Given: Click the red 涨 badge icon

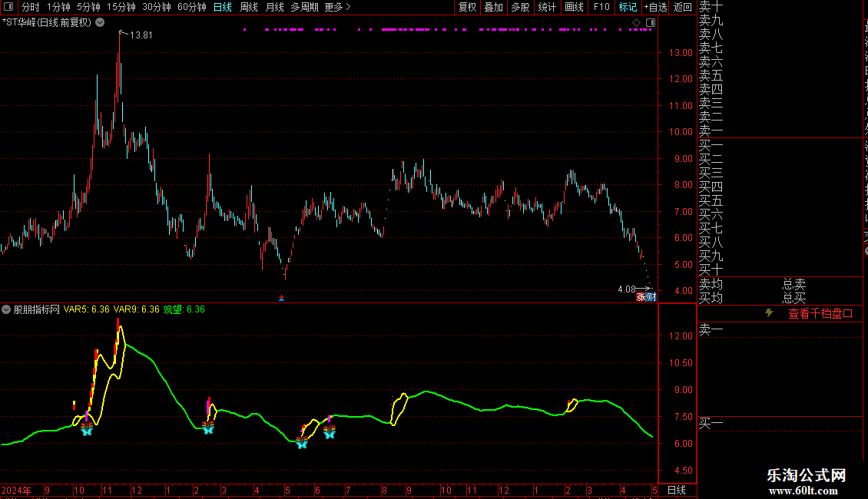Looking at the screenshot, I should click(641, 297).
